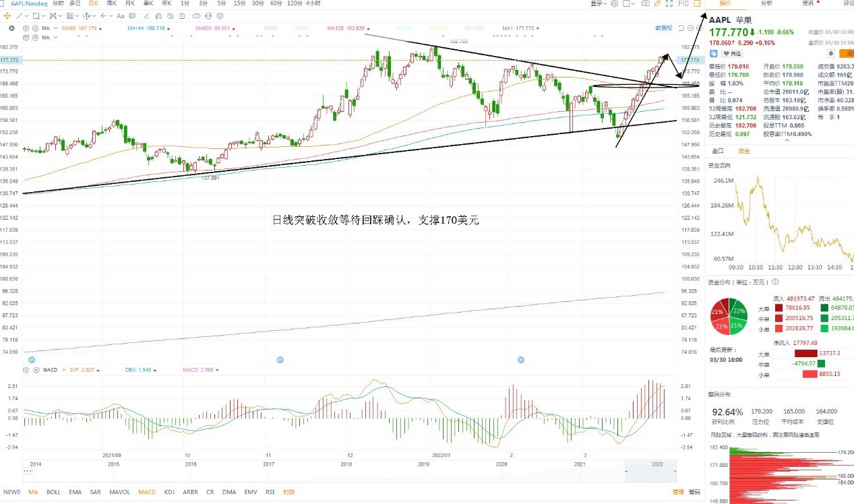Expand the second MA indicator dropdown
The width and height of the screenshot is (854, 504).
(55, 38)
